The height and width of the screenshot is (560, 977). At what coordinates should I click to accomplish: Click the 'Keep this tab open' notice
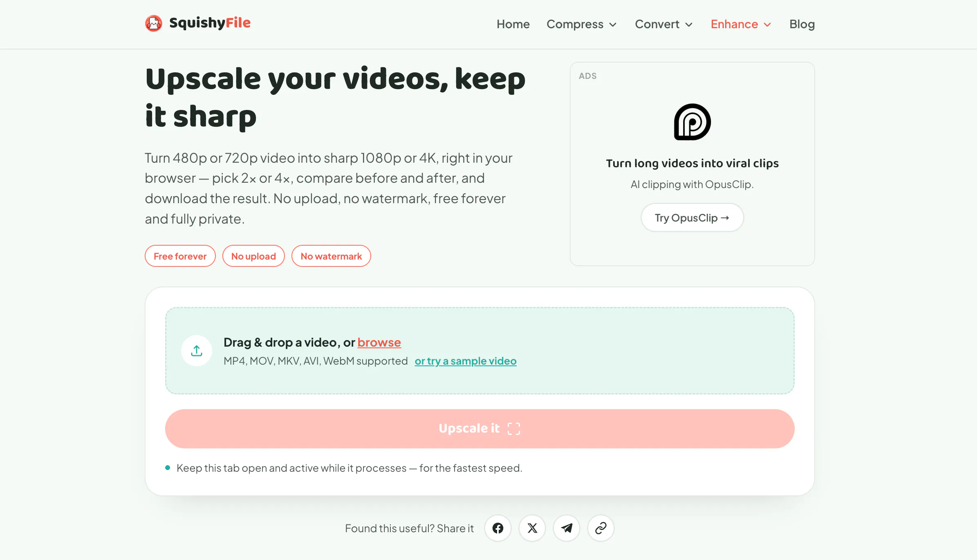pos(350,468)
